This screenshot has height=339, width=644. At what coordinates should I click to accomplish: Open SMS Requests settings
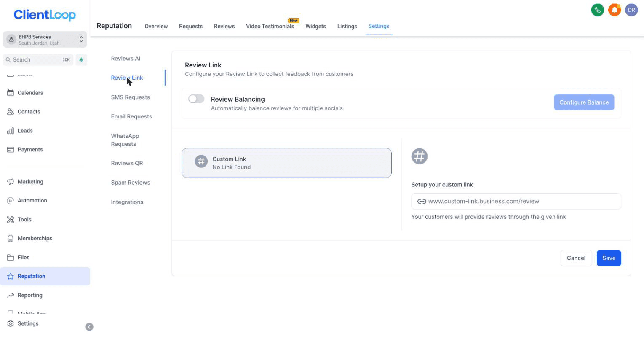[x=131, y=97]
